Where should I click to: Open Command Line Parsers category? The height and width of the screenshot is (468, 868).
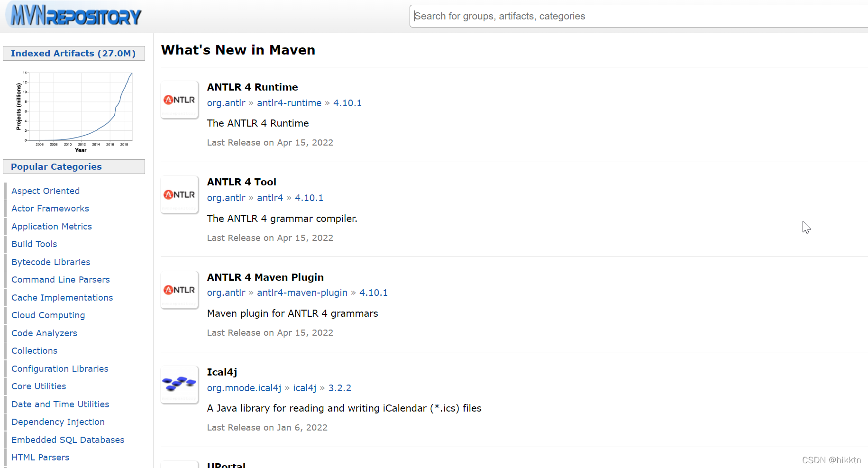61,279
